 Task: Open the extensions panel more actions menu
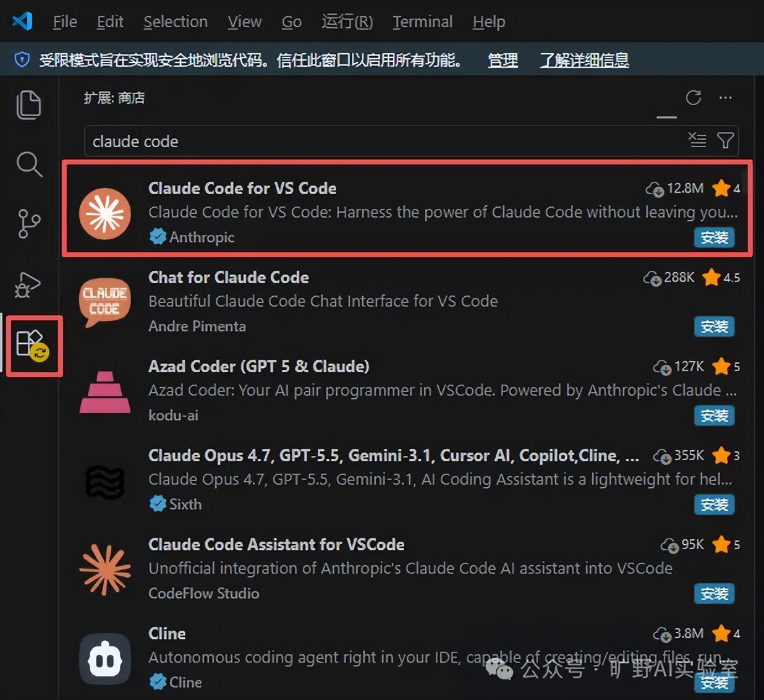click(x=726, y=98)
